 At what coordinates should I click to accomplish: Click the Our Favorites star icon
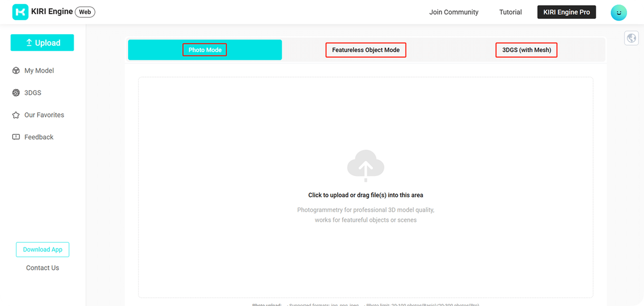coord(16,115)
